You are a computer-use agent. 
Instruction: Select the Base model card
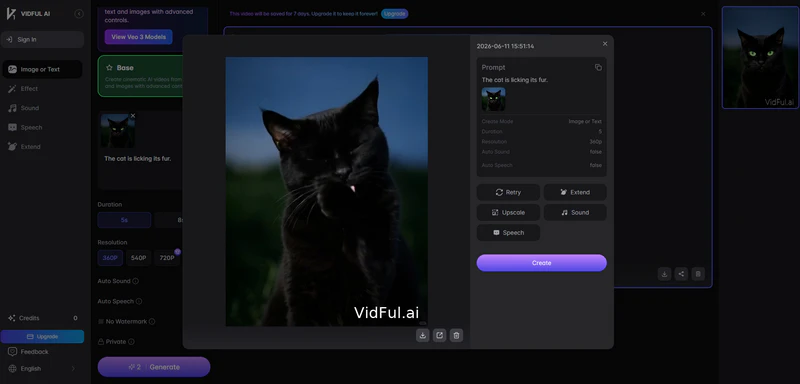pyautogui.click(x=141, y=76)
